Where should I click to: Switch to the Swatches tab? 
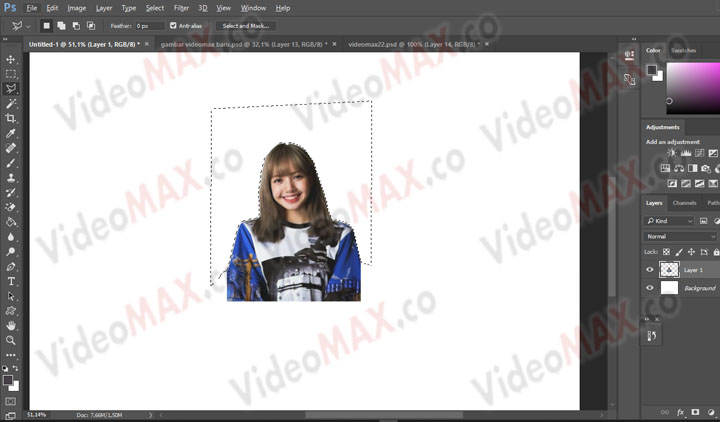(683, 50)
